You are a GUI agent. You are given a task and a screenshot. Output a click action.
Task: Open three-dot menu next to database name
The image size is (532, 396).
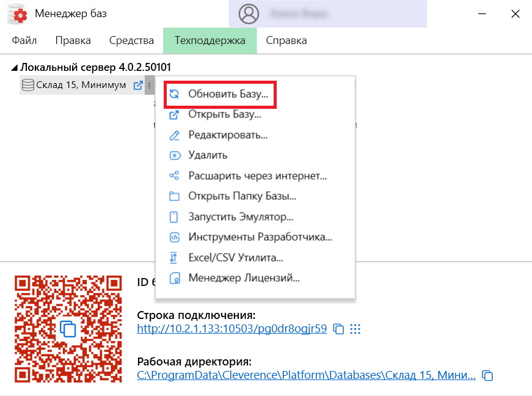click(150, 85)
